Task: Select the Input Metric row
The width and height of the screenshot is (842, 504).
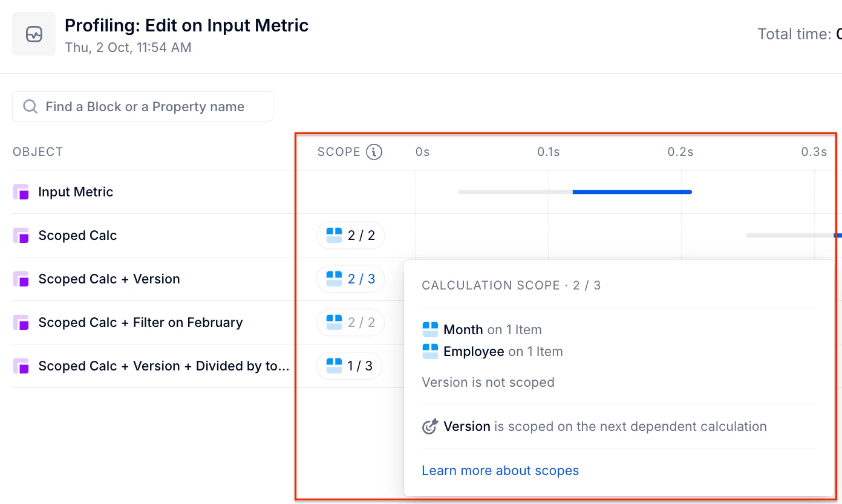Action: coord(76,192)
